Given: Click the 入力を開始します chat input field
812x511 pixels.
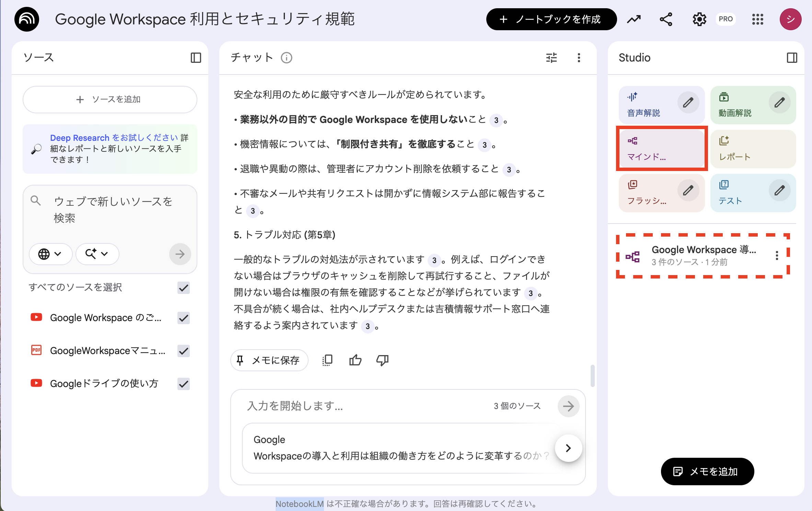Looking at the screenshot, I should pyautogui.click(x=343, y=406).
